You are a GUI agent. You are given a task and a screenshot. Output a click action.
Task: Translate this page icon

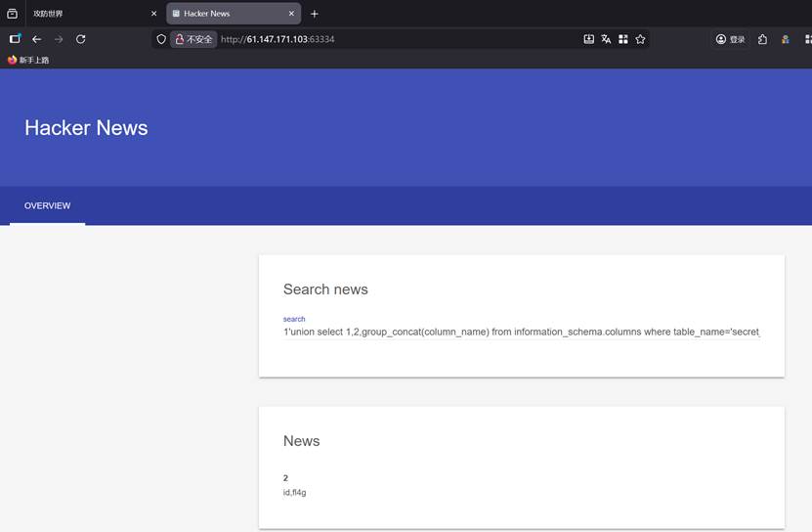pos(606,39)
